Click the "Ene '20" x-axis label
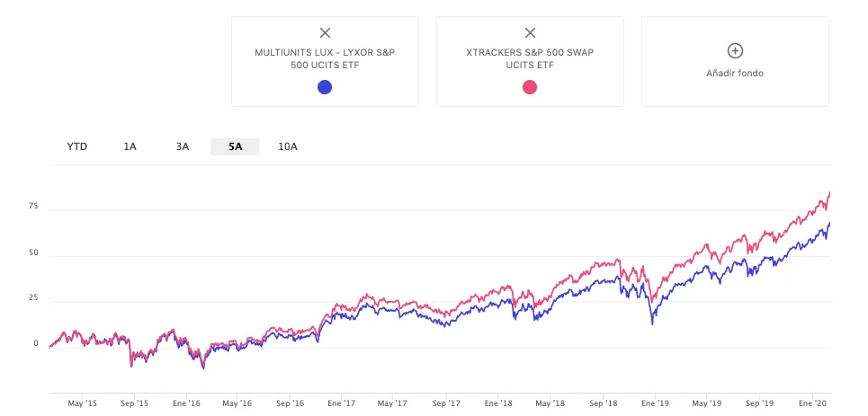This screenshot has width=868, height=416. tap(813, 403)
